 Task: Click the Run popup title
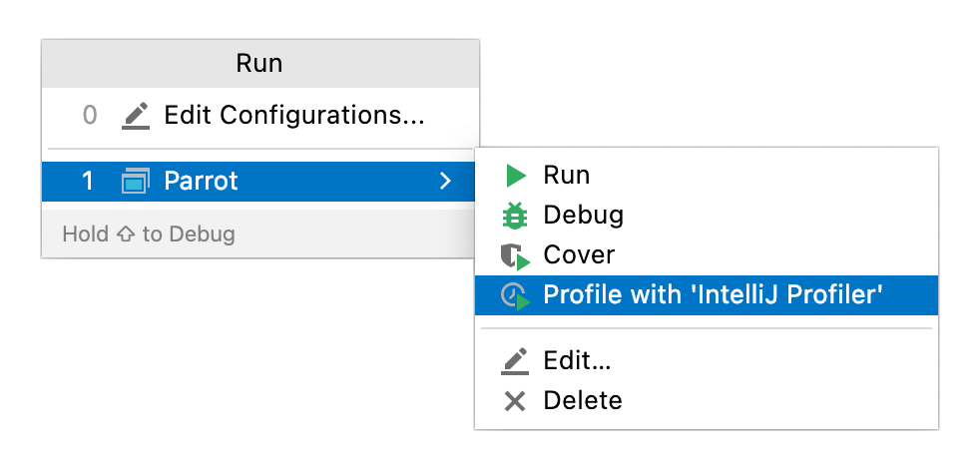[x=259, y=64]
